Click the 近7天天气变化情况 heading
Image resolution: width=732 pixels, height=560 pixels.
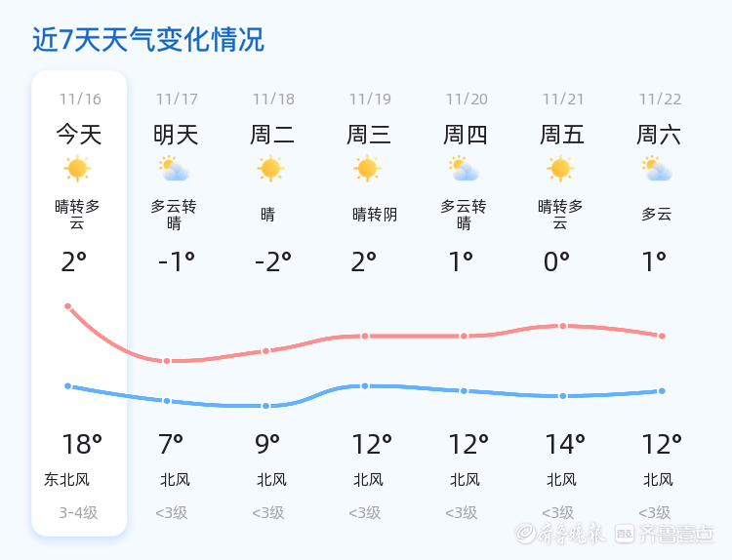coord(148,40)
